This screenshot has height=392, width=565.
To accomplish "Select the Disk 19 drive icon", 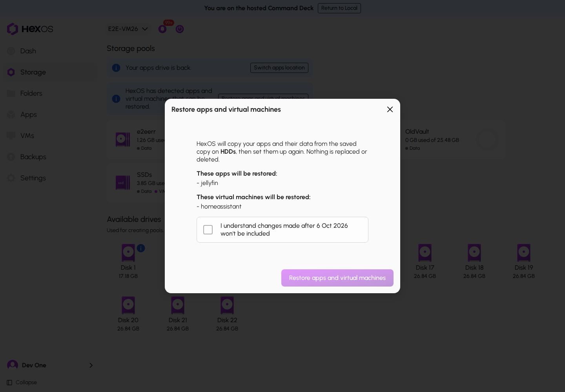I will (x=524, y=253).
